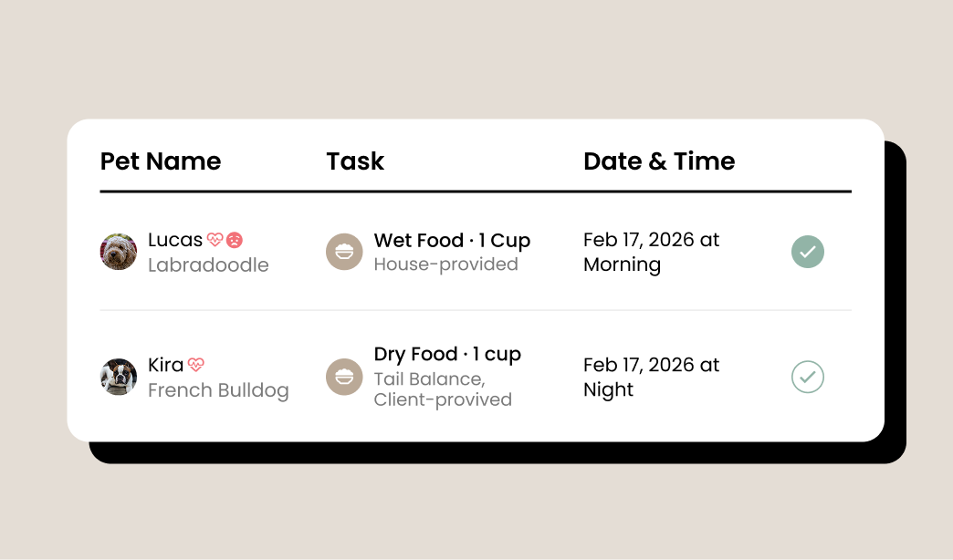The width and height of the screenshot is (953, 560).
Task: Click the Labradoodle breed label
Action: 208,265
